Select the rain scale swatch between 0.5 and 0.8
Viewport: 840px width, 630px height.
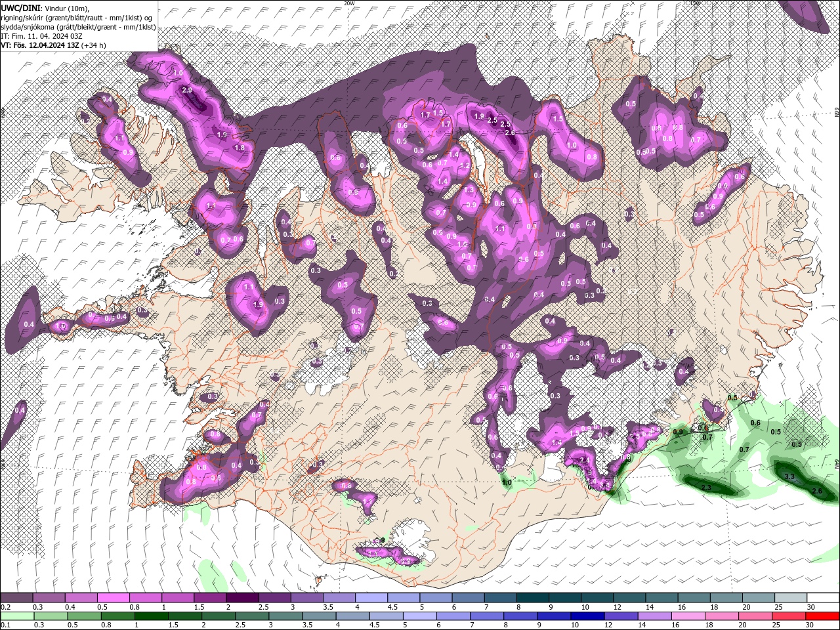coord(84,616)
